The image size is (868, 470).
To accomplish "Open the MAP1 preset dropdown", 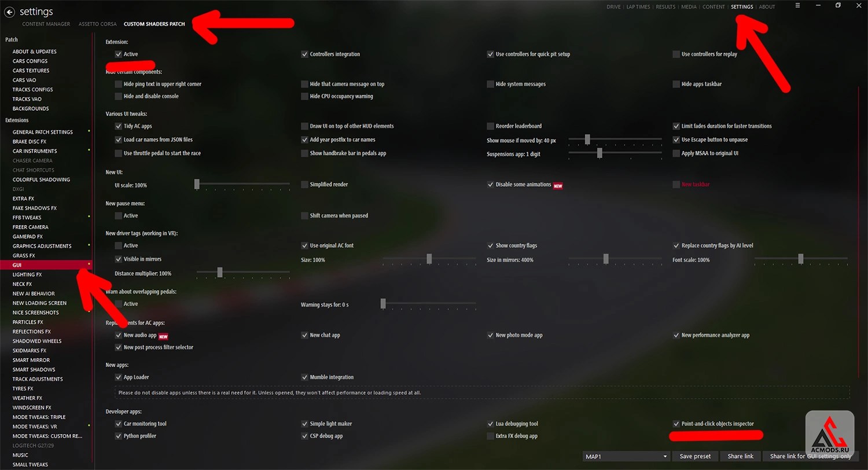I will [627, 456].
